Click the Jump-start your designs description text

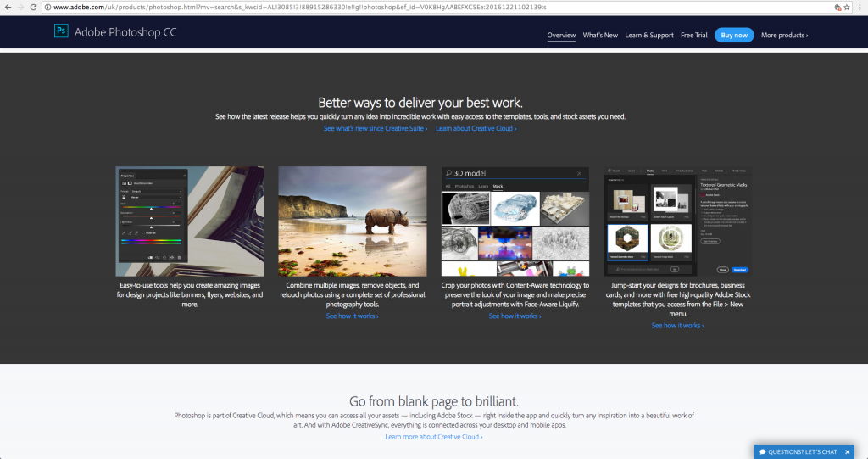(x=677, y=299)
